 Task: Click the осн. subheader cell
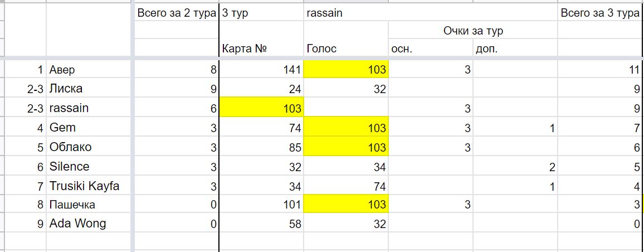pos(431,49)
